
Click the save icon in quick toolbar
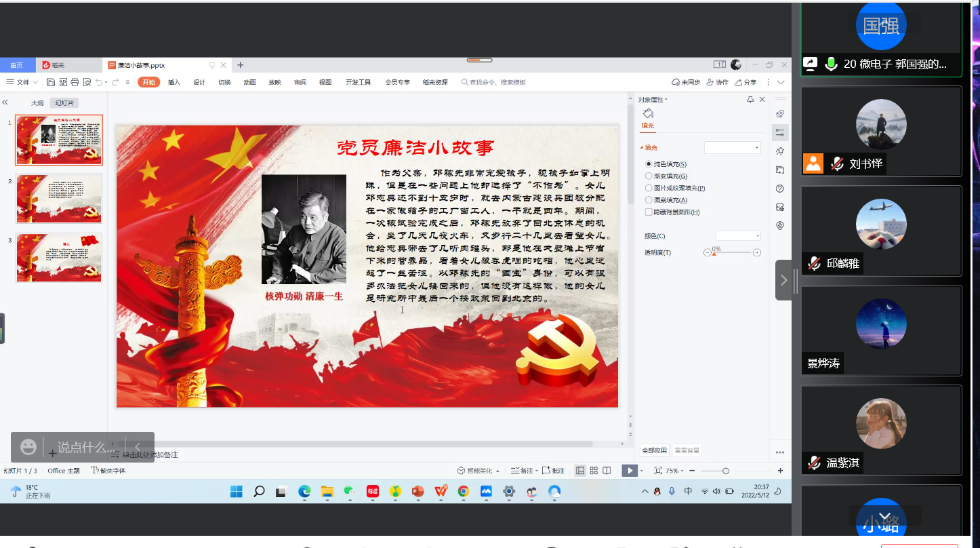51,82
